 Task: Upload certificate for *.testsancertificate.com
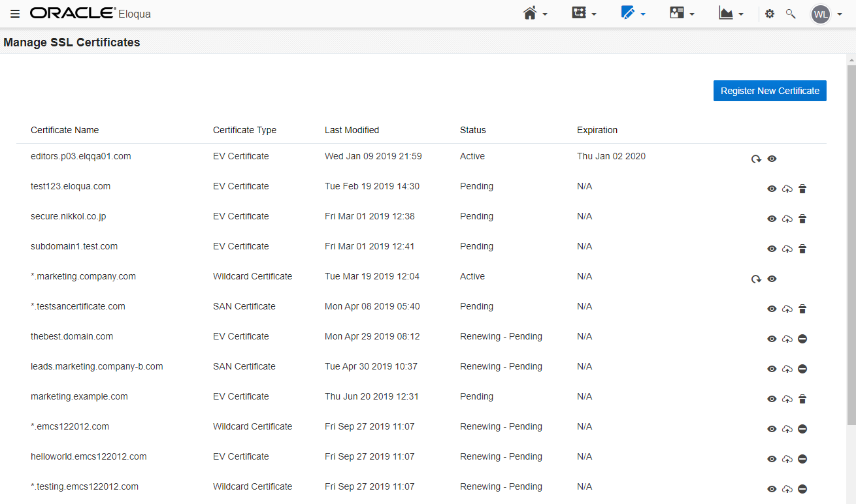(787, 309)
